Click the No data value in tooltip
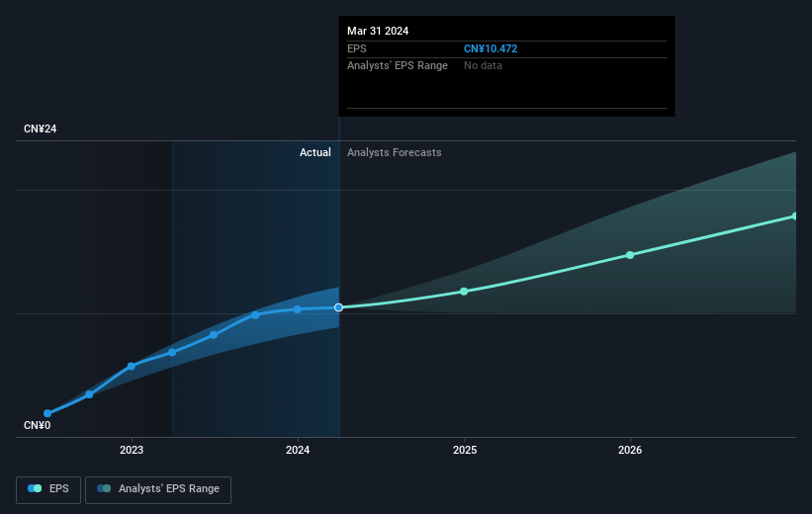The height and width of the screenshot is (514, 812). pyautogui.click(x=483, y=66)
